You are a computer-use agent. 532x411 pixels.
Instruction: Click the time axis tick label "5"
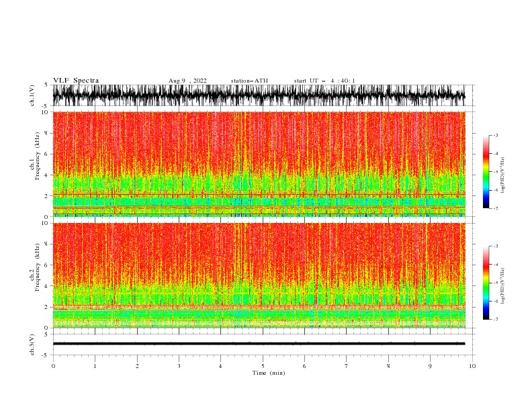click(263, 366)
